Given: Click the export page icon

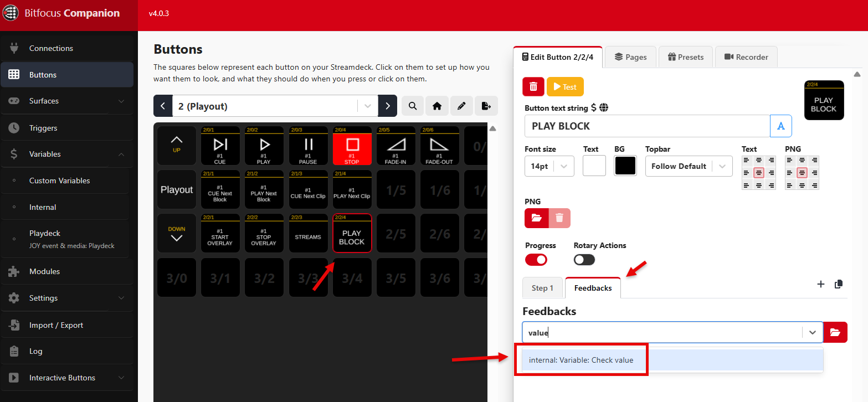Looking at the screenshot, I should point(486,106).
